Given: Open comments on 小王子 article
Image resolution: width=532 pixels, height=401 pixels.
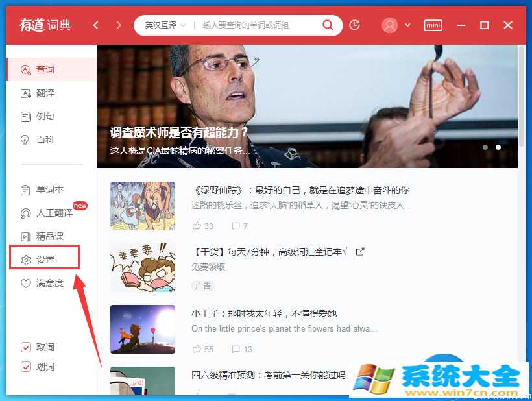Looking at the screenshot, I should click(236, 349).
